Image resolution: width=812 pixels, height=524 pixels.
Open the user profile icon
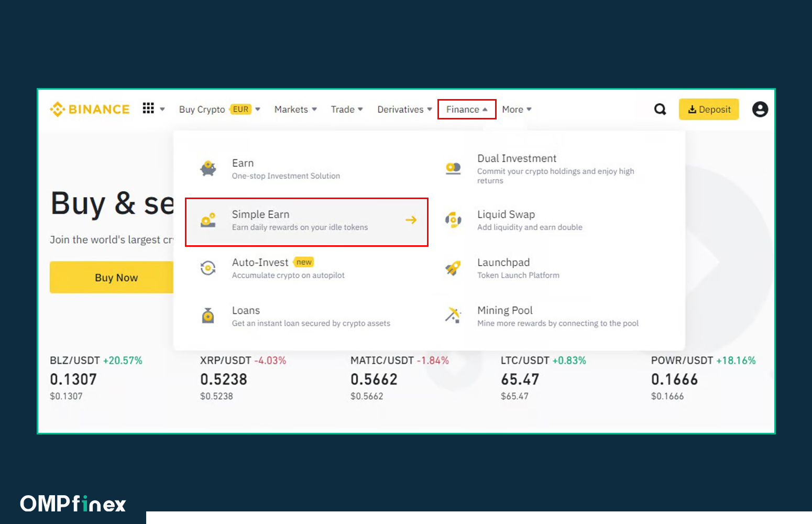pos(760,109)
